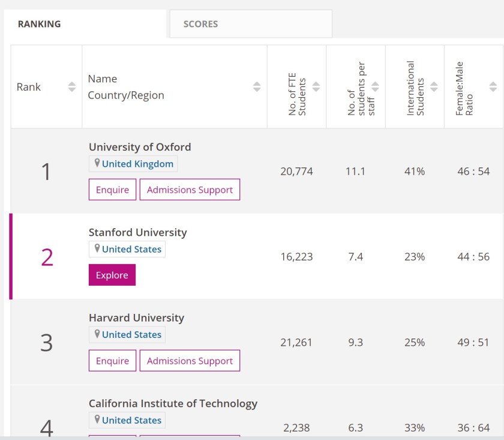Click United Kingdom country link under Oxford
Image resolution: width=504 pixels, height=440 pixels.
coord(137,164)
